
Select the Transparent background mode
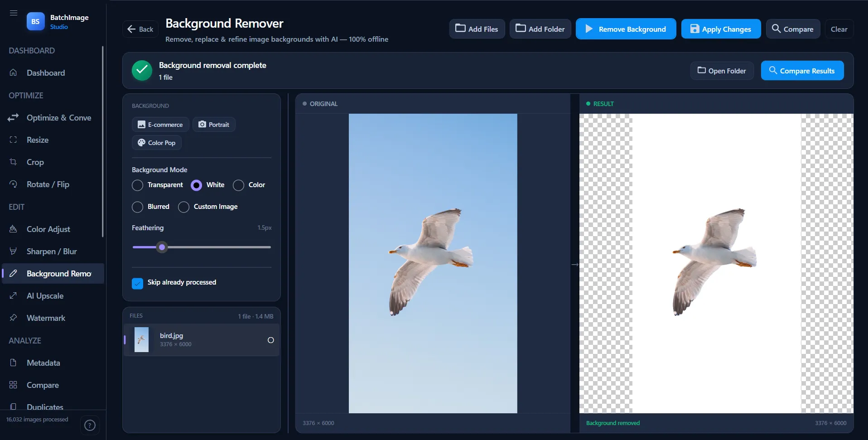tap(158, 185)
